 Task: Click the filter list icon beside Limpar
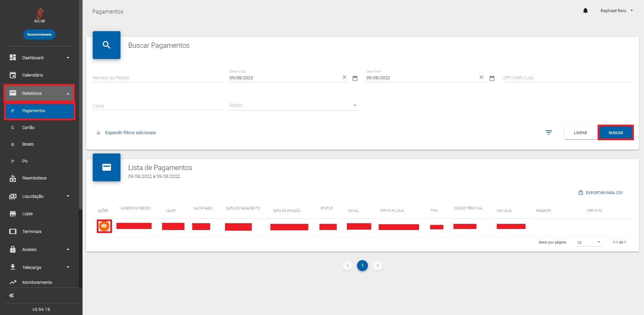(549, 132)
